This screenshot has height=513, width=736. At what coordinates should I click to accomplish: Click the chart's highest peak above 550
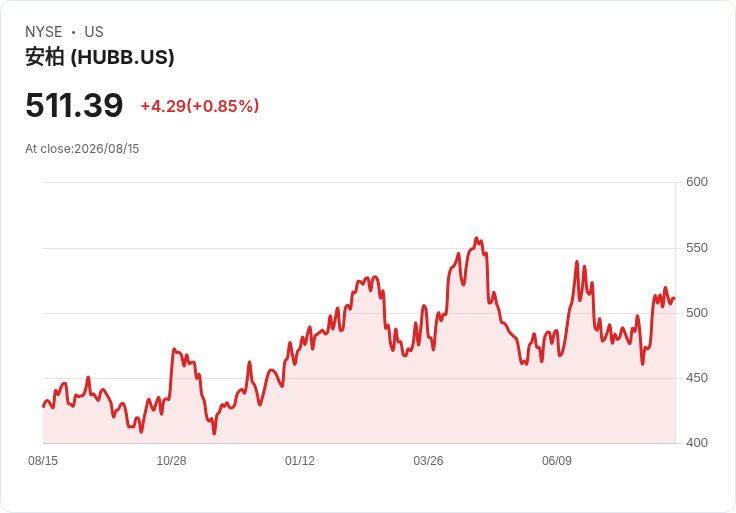tap(476, 238)
